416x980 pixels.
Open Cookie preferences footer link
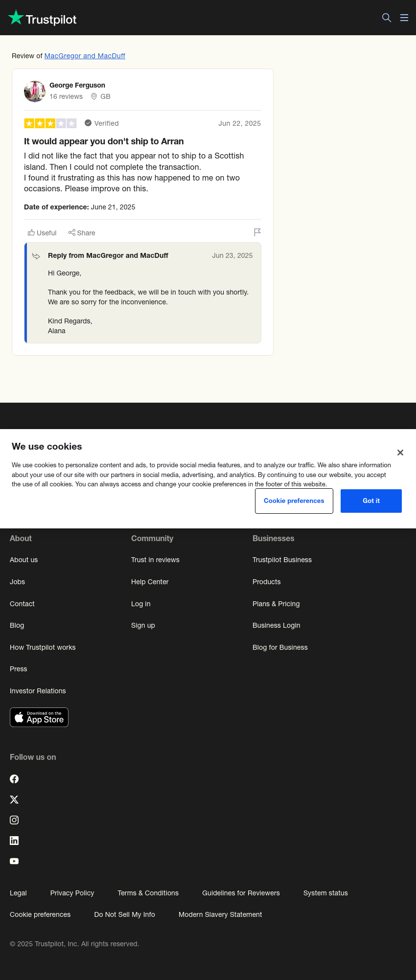tap(40, 914)
